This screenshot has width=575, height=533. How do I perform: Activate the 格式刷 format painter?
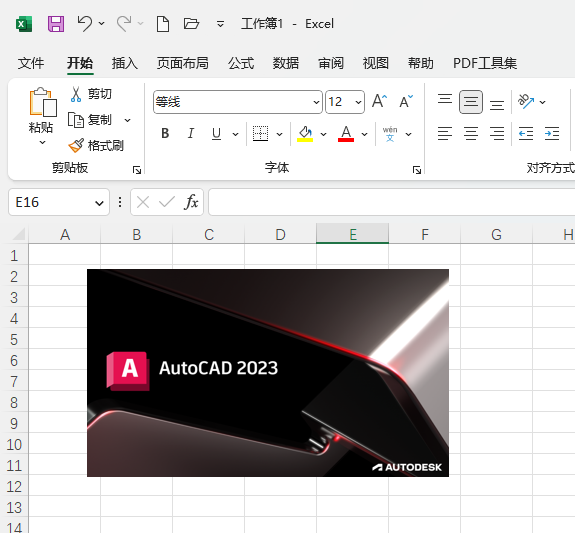click(96, 146)
